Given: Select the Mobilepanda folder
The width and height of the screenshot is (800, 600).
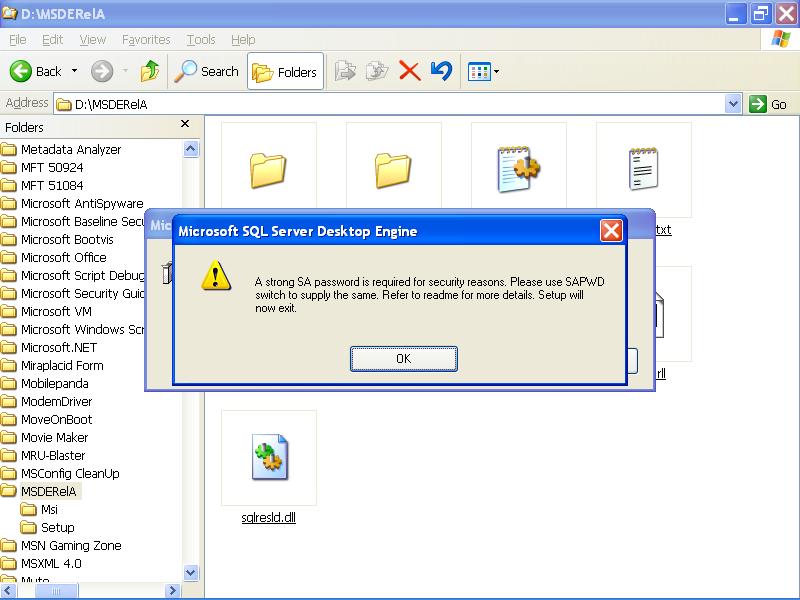Looking at the screenshot, I should (55, 383).
